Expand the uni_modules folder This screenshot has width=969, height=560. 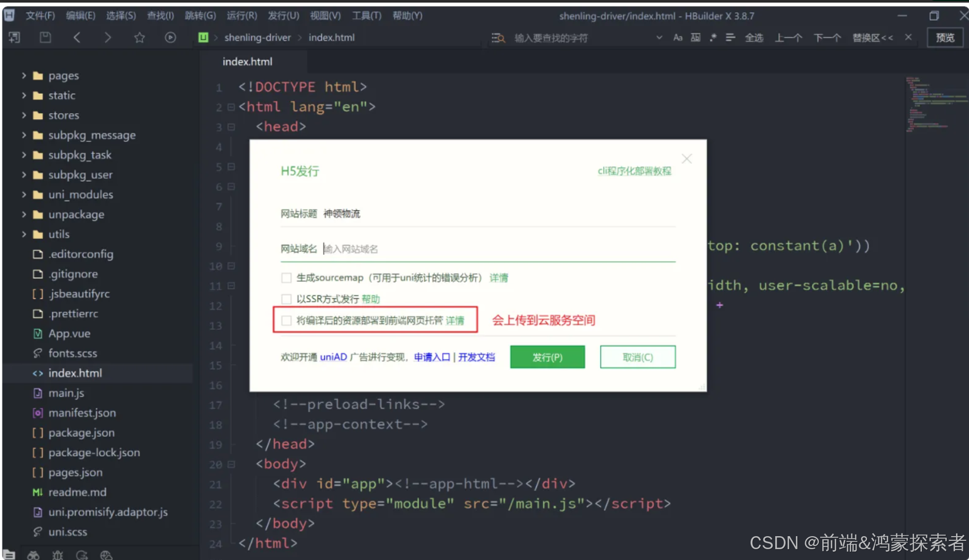click(24, 195)
